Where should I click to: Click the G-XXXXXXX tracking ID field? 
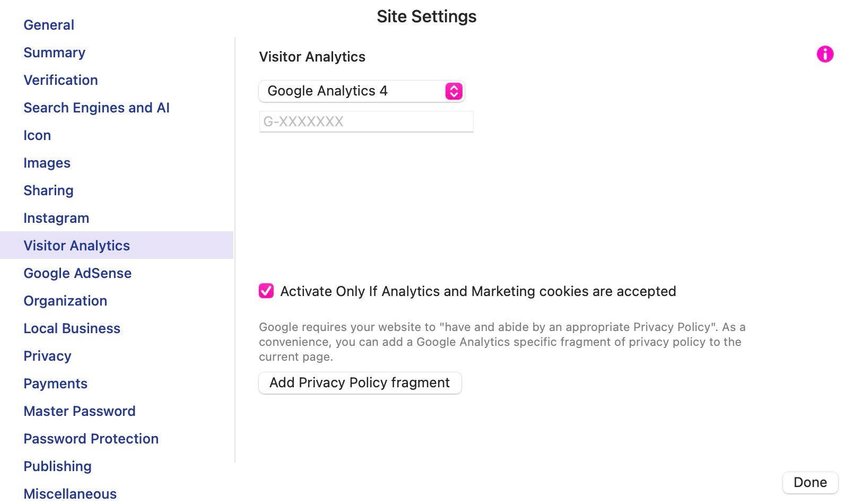366,121
